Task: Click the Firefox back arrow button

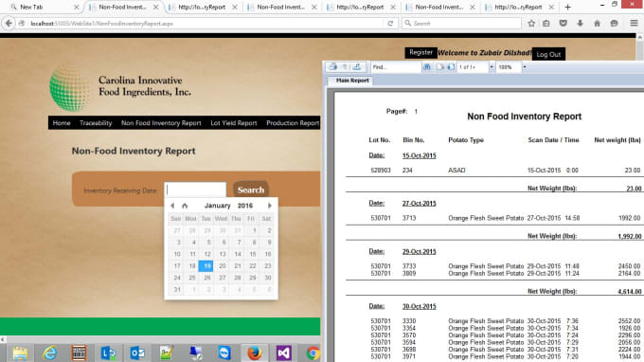Action: coord(9,24)
